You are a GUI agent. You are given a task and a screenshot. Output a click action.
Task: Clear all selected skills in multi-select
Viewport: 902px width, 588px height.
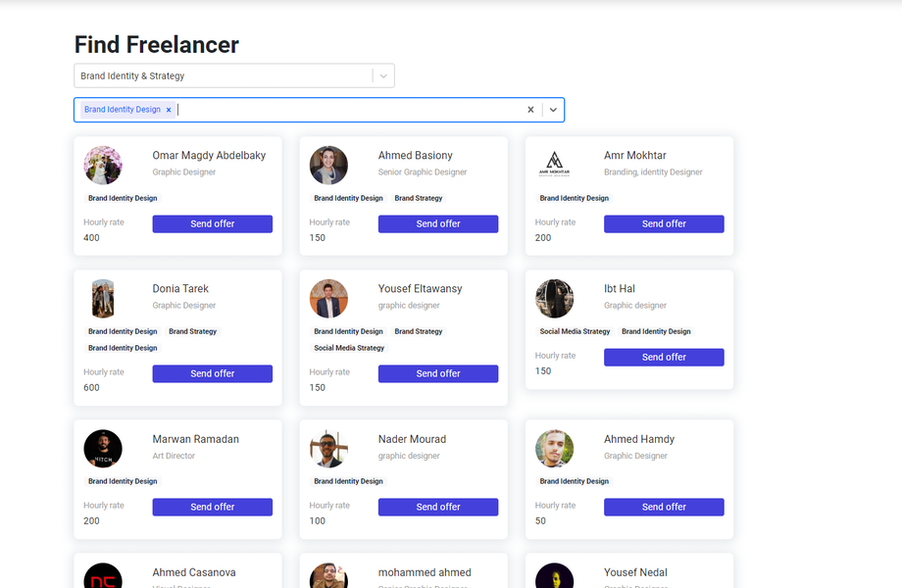pos(530,110)
